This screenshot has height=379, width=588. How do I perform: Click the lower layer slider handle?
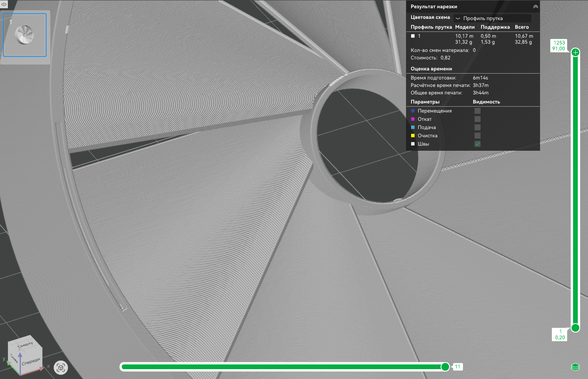pyautogui.click(x=575, y=328)
